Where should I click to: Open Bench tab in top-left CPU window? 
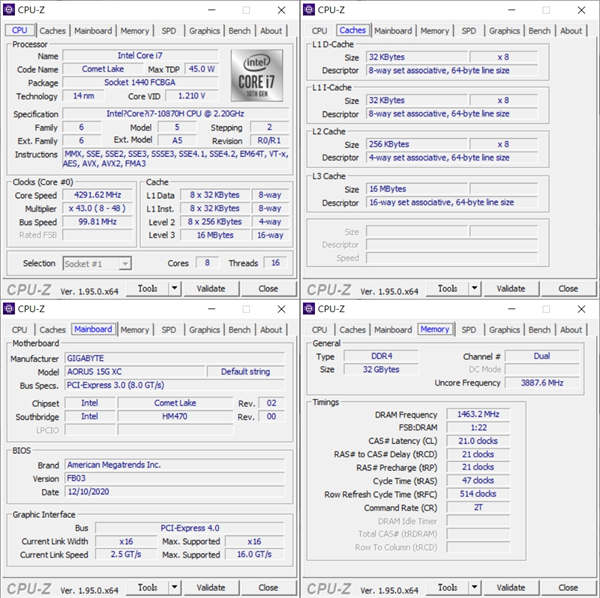(240, 31)
